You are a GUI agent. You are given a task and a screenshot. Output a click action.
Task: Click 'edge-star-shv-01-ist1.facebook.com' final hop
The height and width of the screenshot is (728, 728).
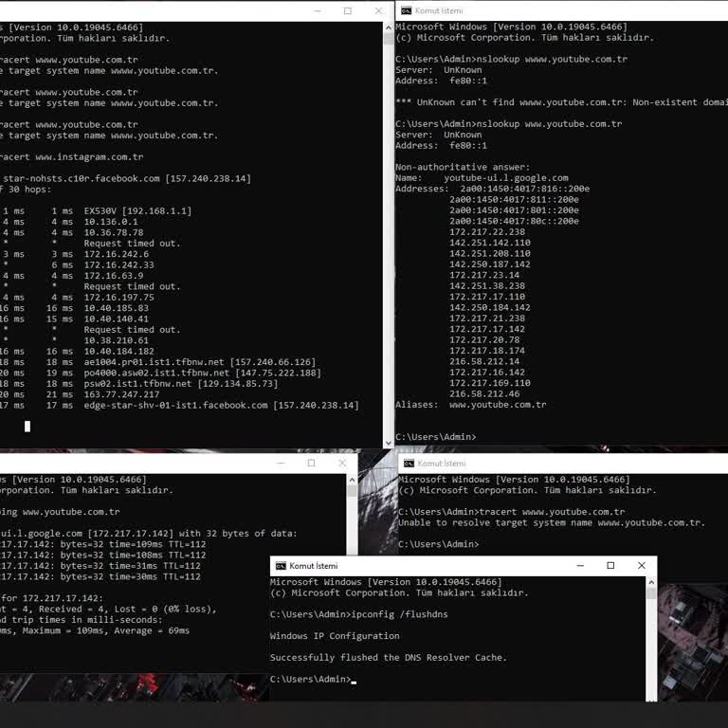175,406
